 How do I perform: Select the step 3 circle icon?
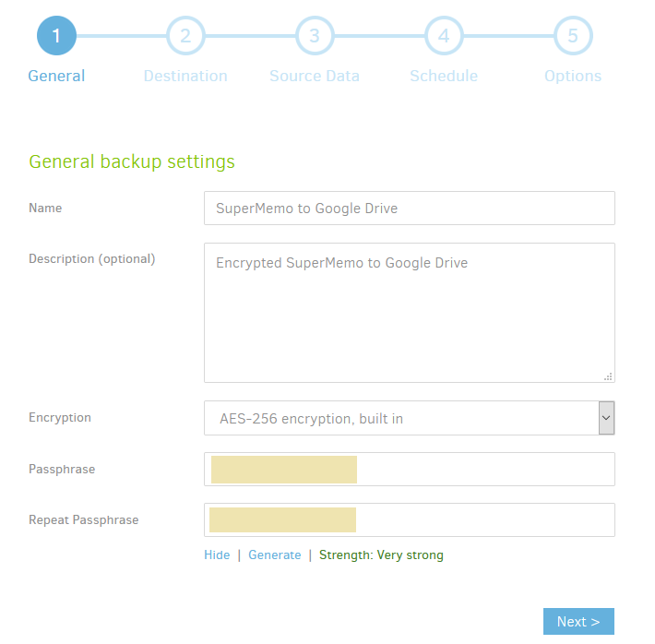[x=315, y=36]
